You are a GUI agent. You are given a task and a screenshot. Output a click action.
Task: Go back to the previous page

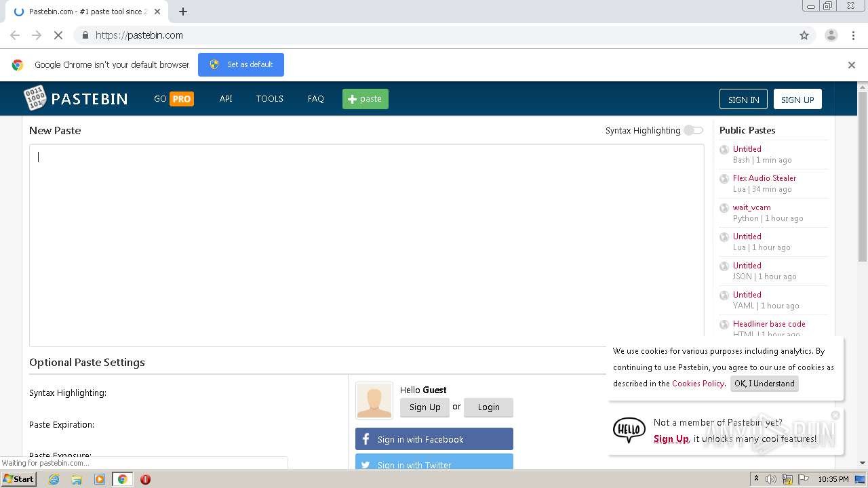pyautogui.click(x=15, y=35)
